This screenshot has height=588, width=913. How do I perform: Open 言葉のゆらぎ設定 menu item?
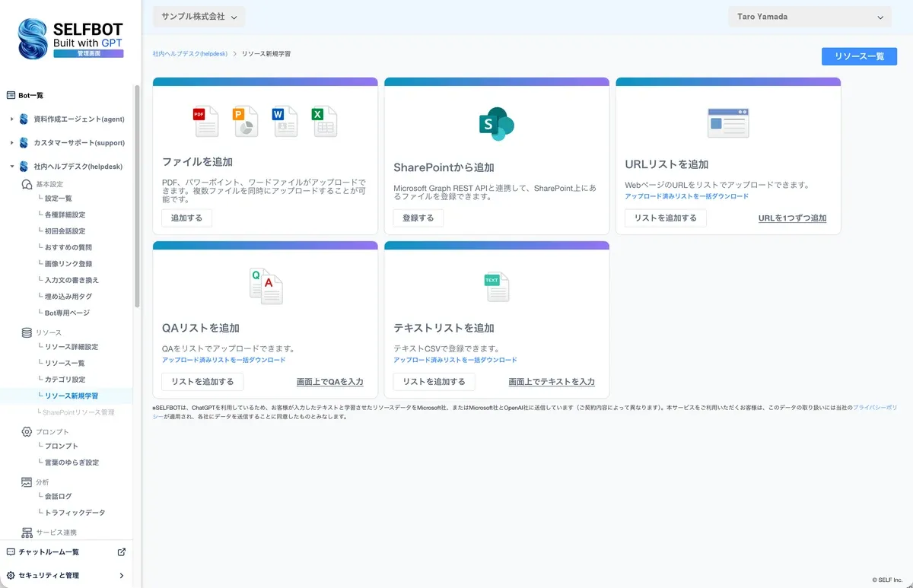pyautogui.click(x=72, y=462)
